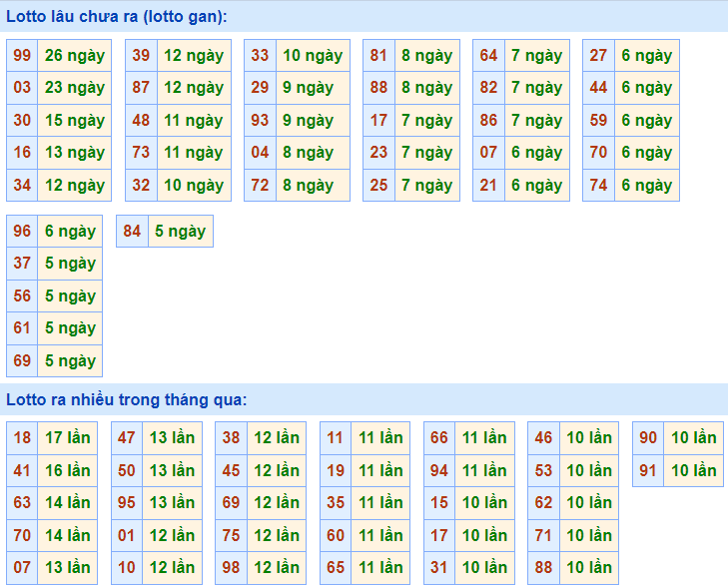Select number 46 with 10 lần
Image resolution: width=728 pixels, height=588 pixels.
(543, 437)
